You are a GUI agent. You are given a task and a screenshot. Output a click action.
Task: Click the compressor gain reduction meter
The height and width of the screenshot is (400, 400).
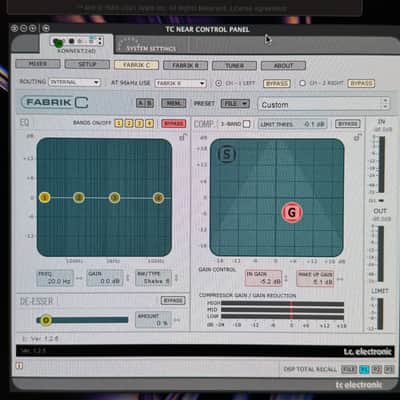282,310
